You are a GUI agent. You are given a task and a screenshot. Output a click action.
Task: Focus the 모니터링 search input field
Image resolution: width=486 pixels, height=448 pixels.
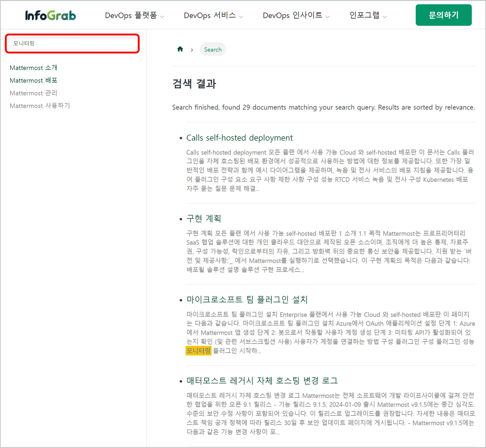tap(72, 43)
